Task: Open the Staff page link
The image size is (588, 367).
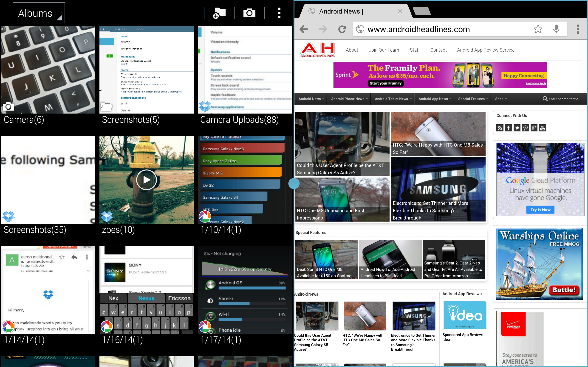Action: click(415, 50)
